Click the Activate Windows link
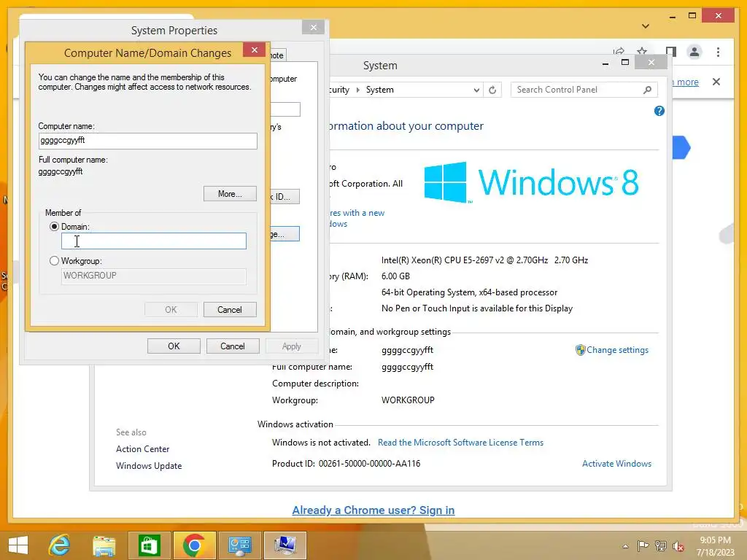 coord(616,464)
